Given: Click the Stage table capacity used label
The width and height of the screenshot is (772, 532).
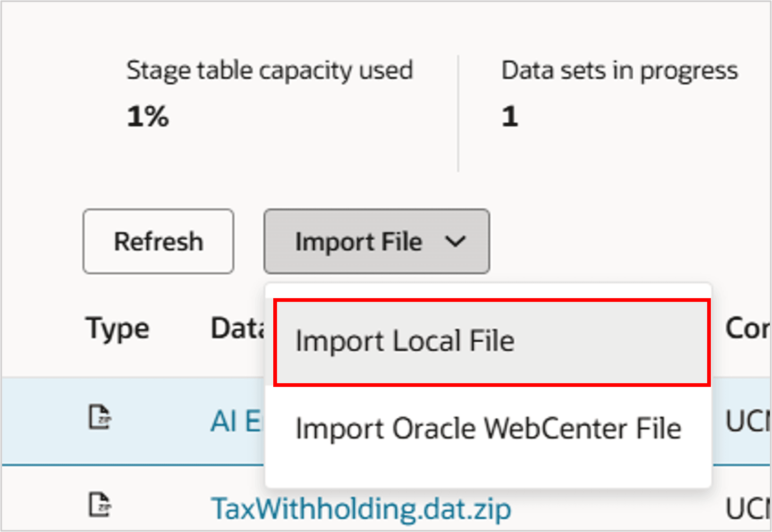Looking at the screenshot, I should 270,71.
